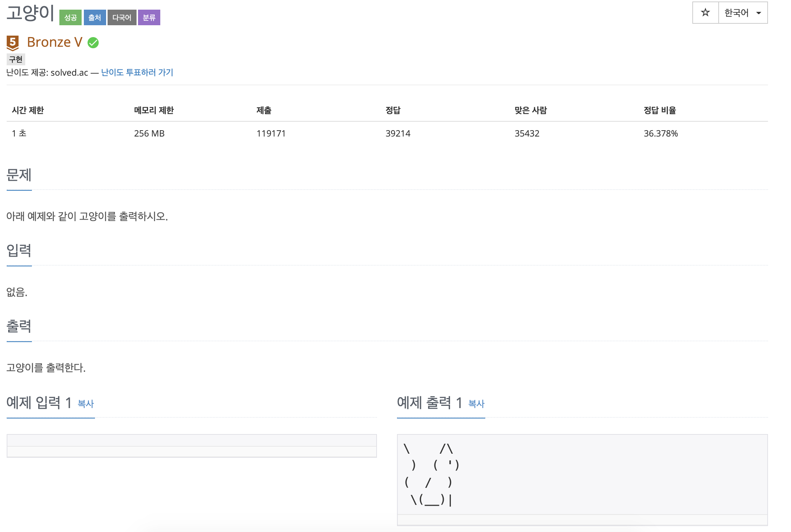Screen dimensions: 791x532
Task: Click the green solved checkmark icon
Action: [93, 43]
